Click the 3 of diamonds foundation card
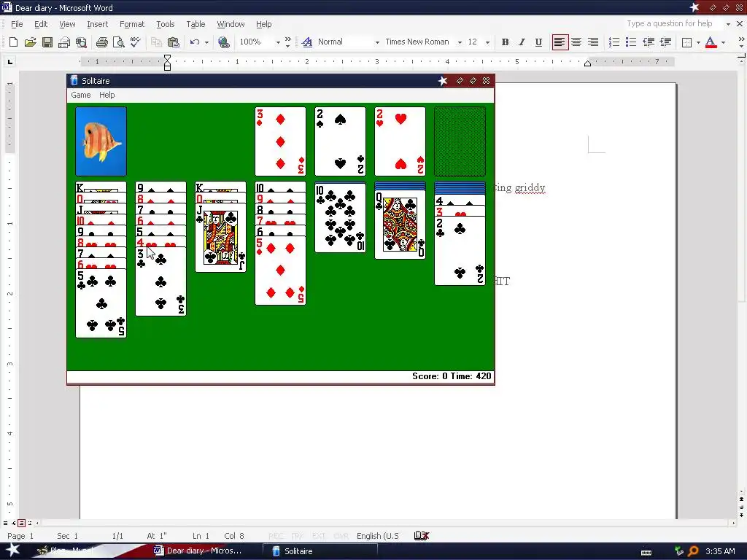747x560 pixels. pos(280,141)
